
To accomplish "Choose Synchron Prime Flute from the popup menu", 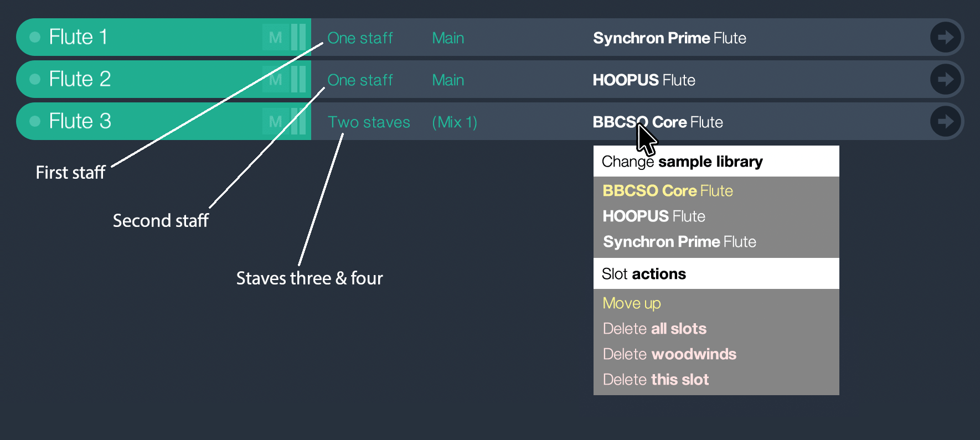I will click(x=679, y=241).
